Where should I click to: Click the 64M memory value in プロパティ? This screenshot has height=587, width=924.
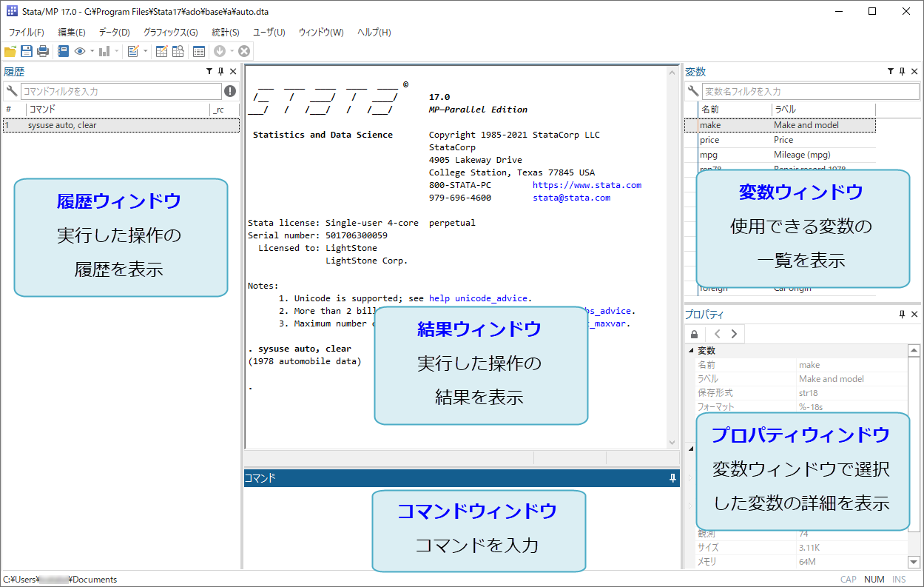pos(807,562)
